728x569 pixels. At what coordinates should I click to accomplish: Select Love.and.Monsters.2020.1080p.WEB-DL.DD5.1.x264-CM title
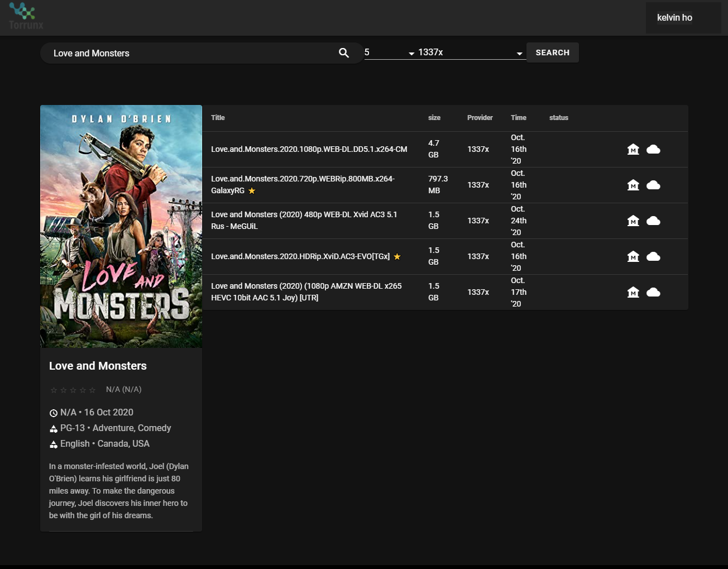(x=309, y=149)
